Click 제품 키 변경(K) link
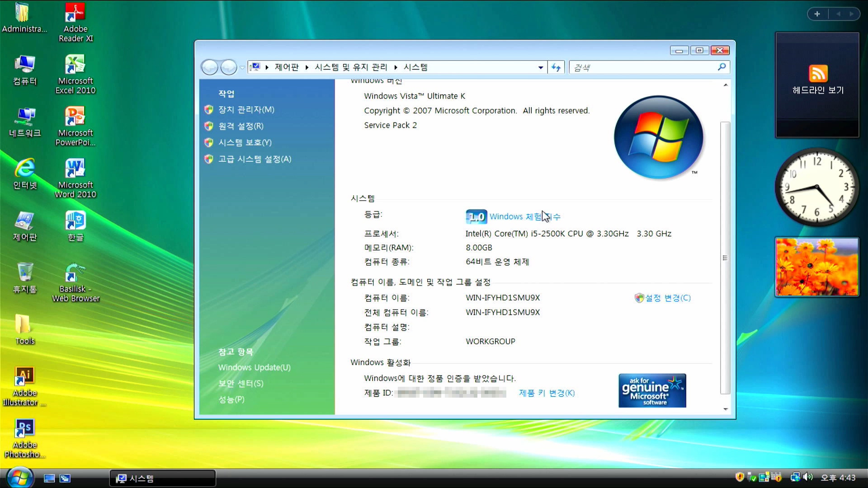 tap(547, 393)
